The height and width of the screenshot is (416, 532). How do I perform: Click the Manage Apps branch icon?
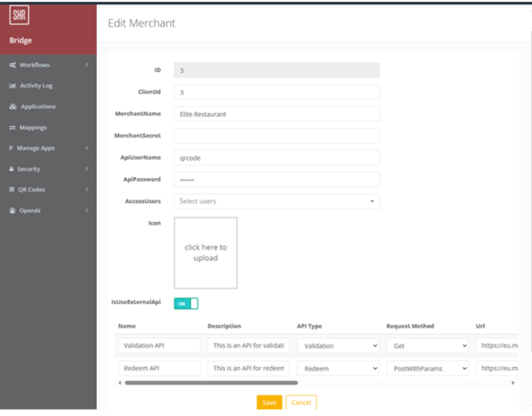[11, 148]
